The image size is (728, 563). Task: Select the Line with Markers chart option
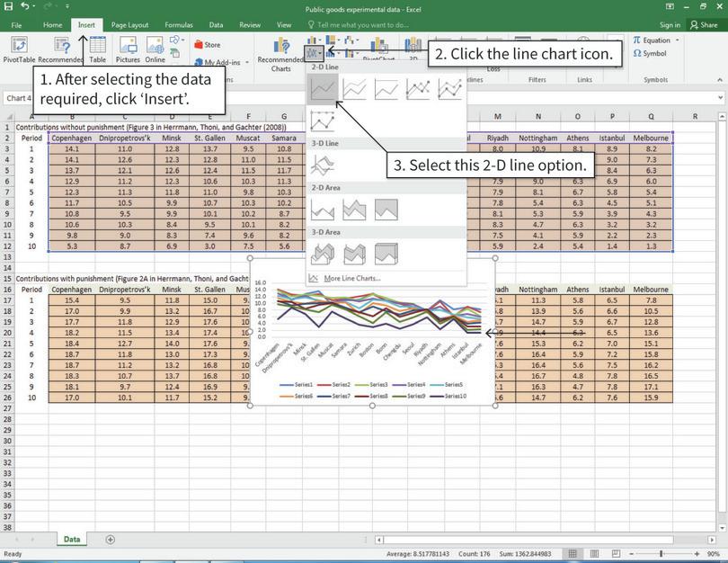coord(418,88)
